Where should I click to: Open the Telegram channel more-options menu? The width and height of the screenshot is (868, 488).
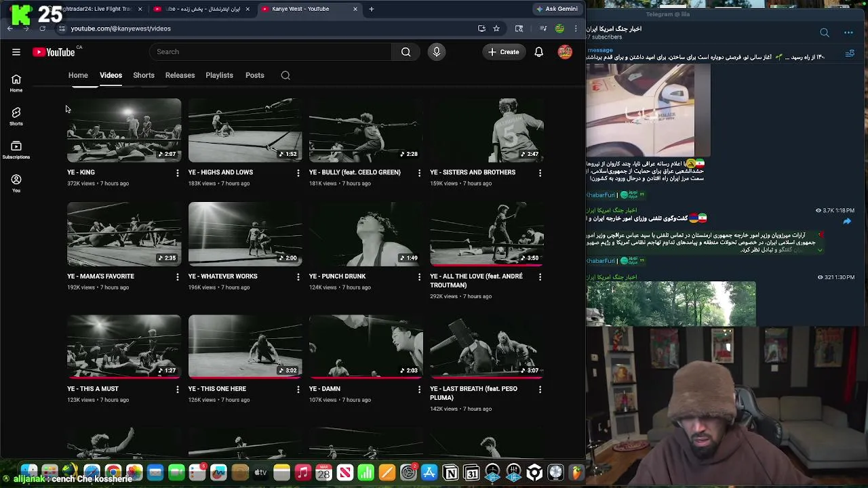848,33
